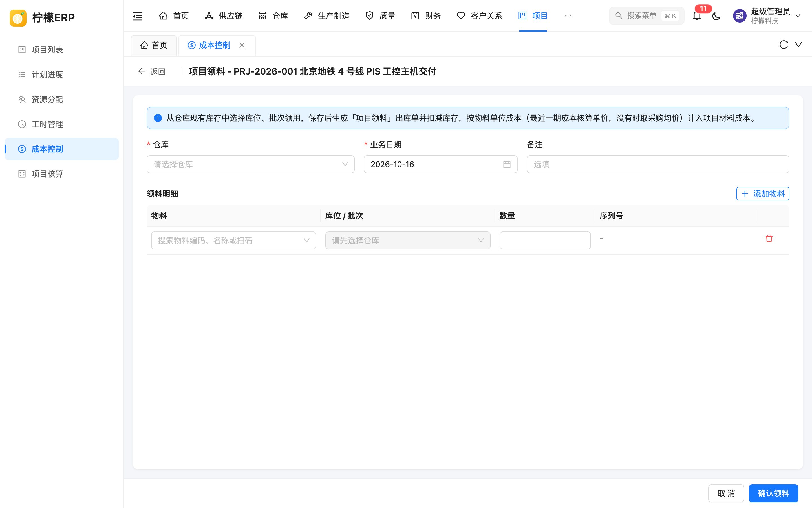This screenshot has height=508, width=812.
Task: Open notifications bell with 11 badge
Action: pyautogui.click(x=697, y=16)
